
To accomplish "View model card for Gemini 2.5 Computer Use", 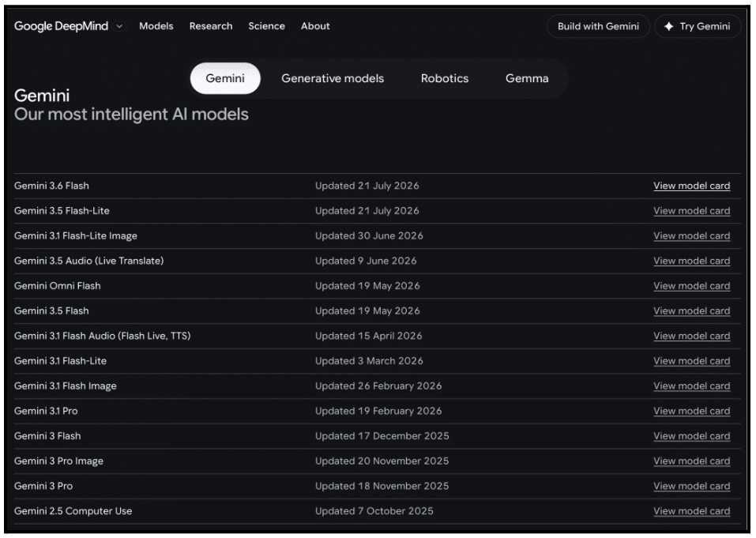I will click(692, 511).
